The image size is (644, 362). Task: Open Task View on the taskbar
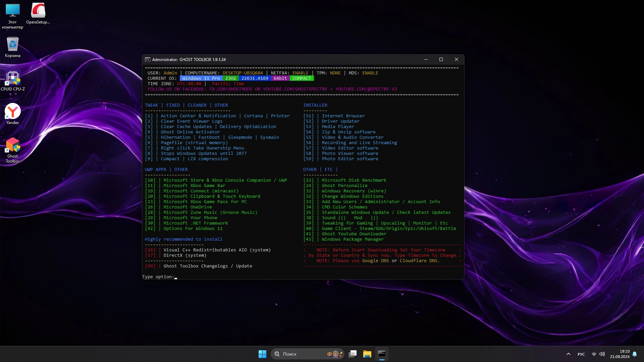(x=353, y=354)
